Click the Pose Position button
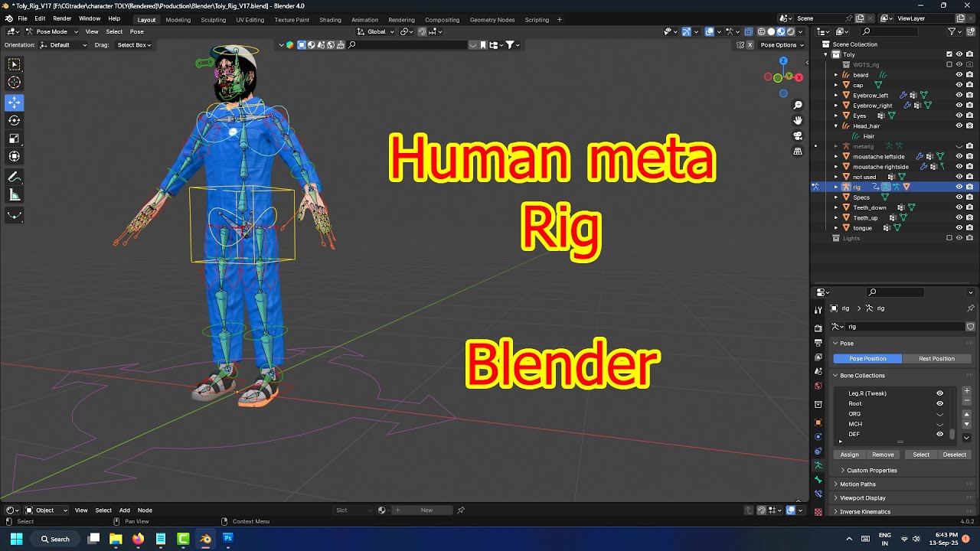 point(867,359)
